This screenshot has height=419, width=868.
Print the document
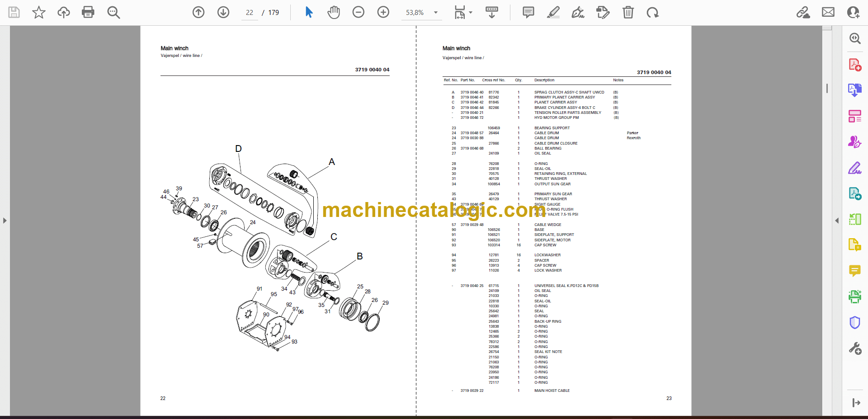coord(88,12)
